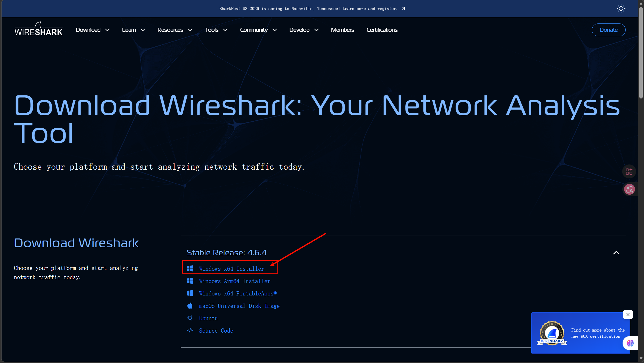Click the Ubuntu logo icon
Screen dimensions: 644x363
(x=190, y=318)
